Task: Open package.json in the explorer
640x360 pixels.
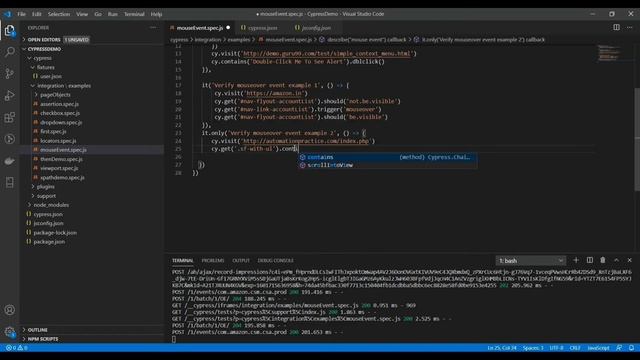Action: coord(49,242)
